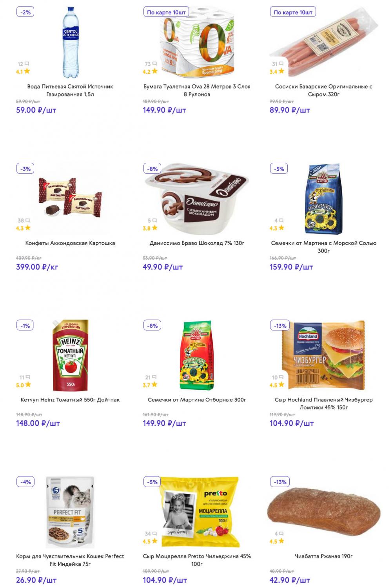Viewport: 392px width, 587px height.
Task: Click 'По карте 10шт' badge on Ova paper
Action: (x=166, y=12)
